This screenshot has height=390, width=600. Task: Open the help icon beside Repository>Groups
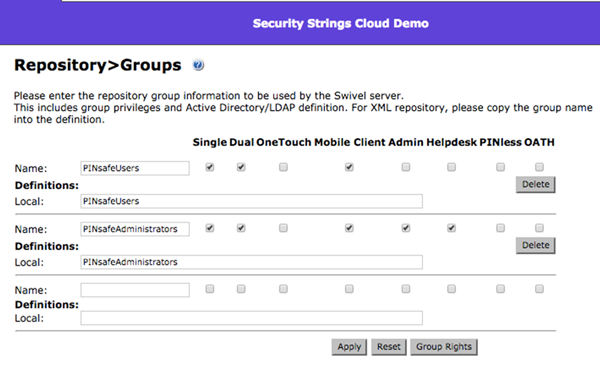(198, 65)
